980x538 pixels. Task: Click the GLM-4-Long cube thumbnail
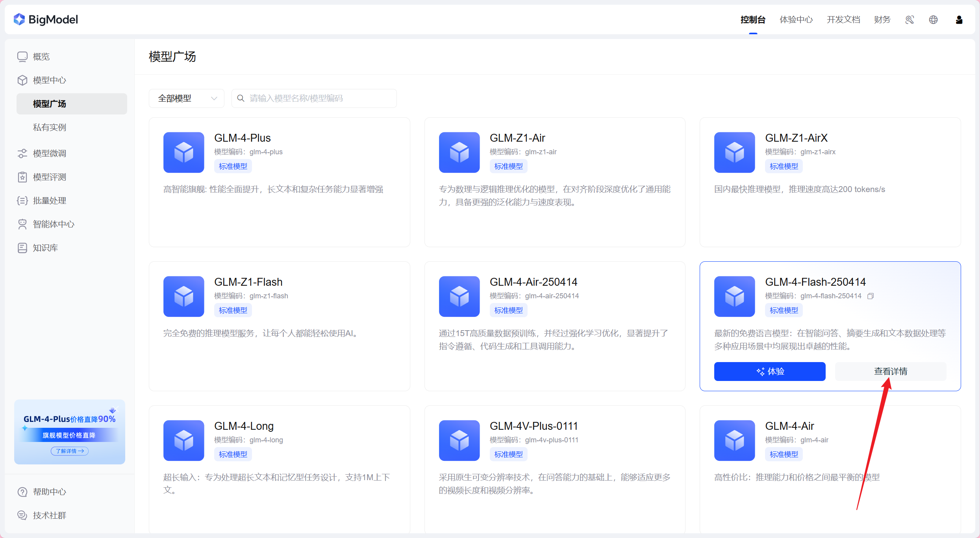[184, 440]
